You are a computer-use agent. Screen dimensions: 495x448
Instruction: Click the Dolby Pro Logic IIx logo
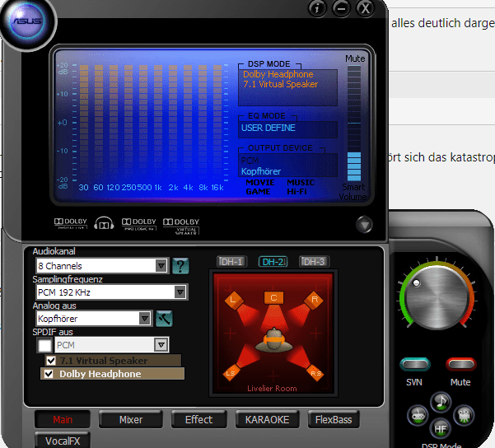pyautogui.click(x=139, y=224)
